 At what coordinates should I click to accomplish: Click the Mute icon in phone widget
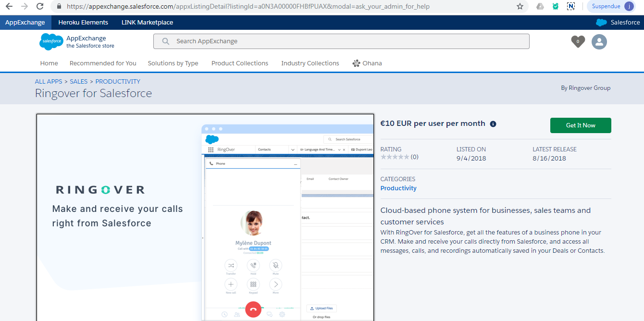[276, 265]
